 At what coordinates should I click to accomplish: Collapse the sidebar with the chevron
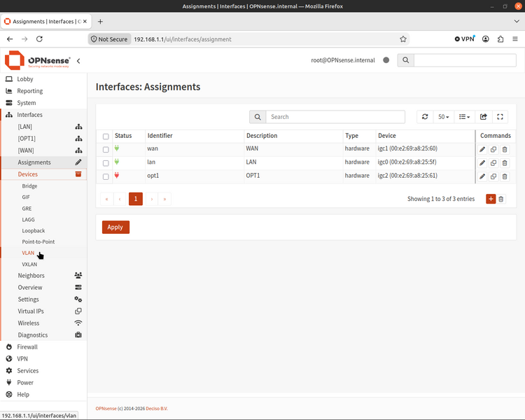[78, 61]
